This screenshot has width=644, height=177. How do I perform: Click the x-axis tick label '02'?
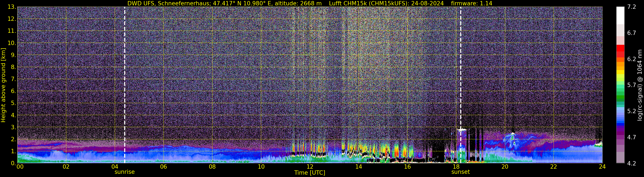(66, 167)
